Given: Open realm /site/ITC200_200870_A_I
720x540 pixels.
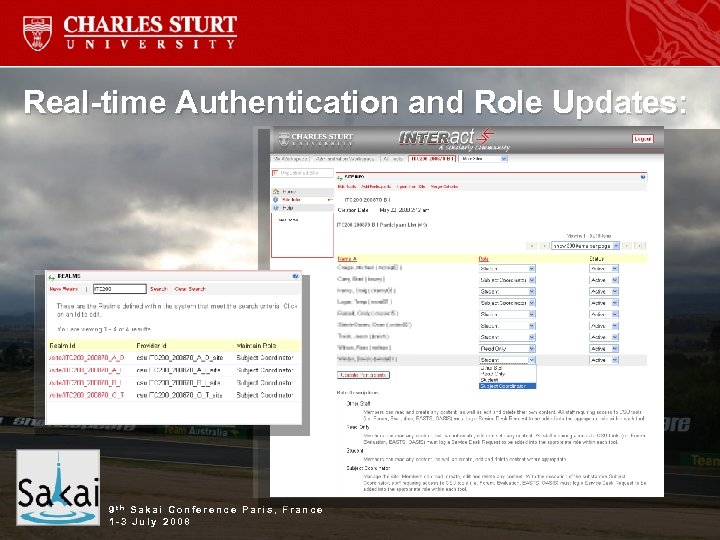Looking at the screenshot, I should 85,370.
